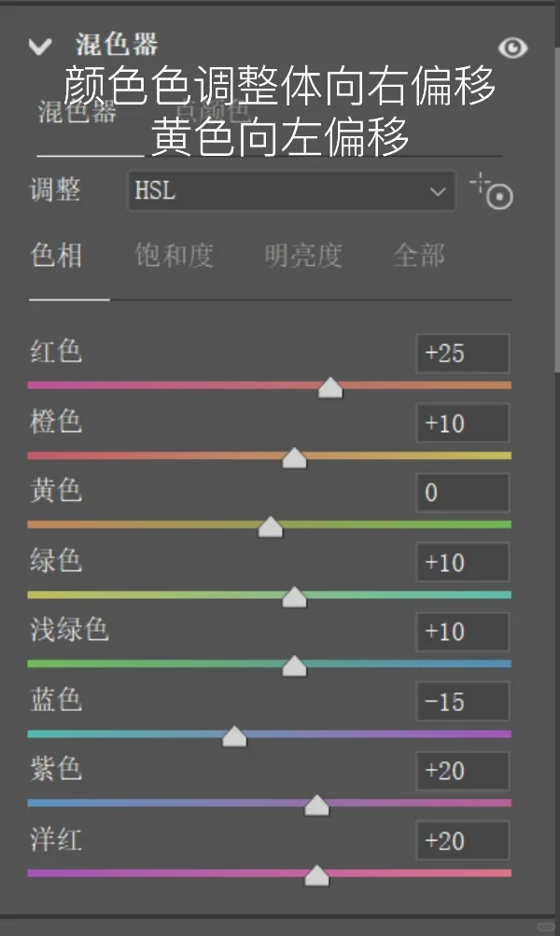Click the panel's vertical scrollbar
Image resolution: width=560 pixels, height=936 pixels.
click(557, 209)
